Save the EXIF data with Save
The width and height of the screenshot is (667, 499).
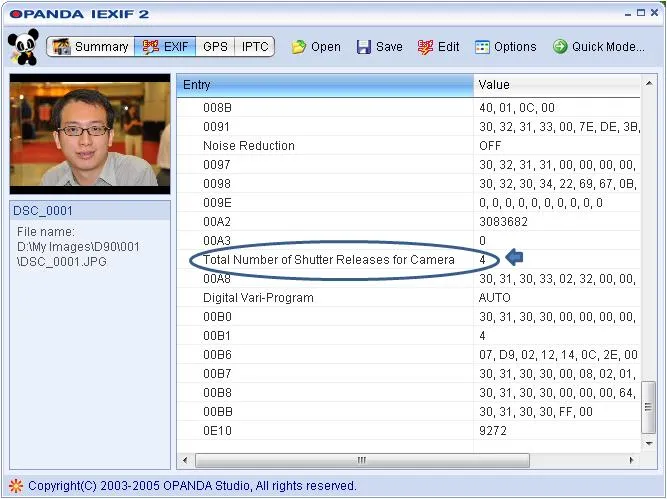(380, 47)
